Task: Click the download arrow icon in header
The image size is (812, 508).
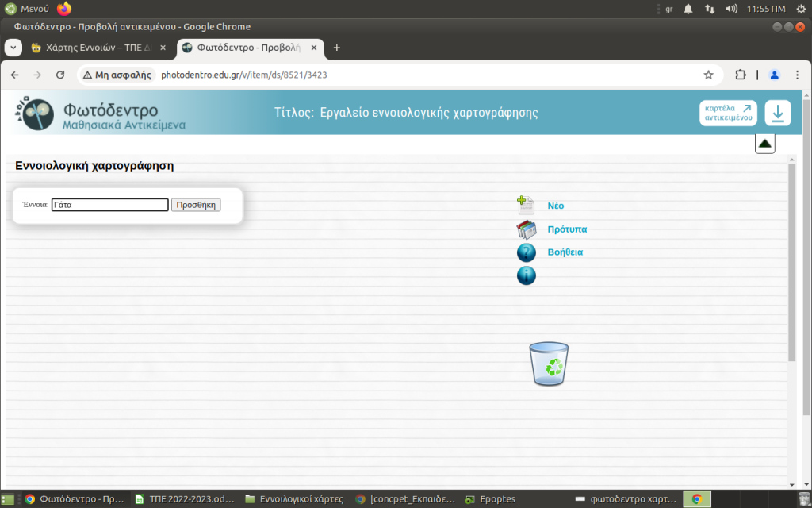Action: [777, 113]
